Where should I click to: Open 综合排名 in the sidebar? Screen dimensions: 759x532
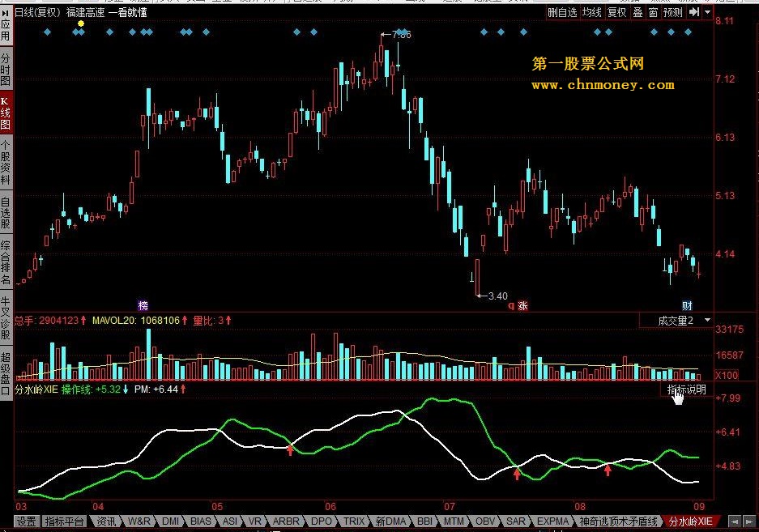(6, 262)
